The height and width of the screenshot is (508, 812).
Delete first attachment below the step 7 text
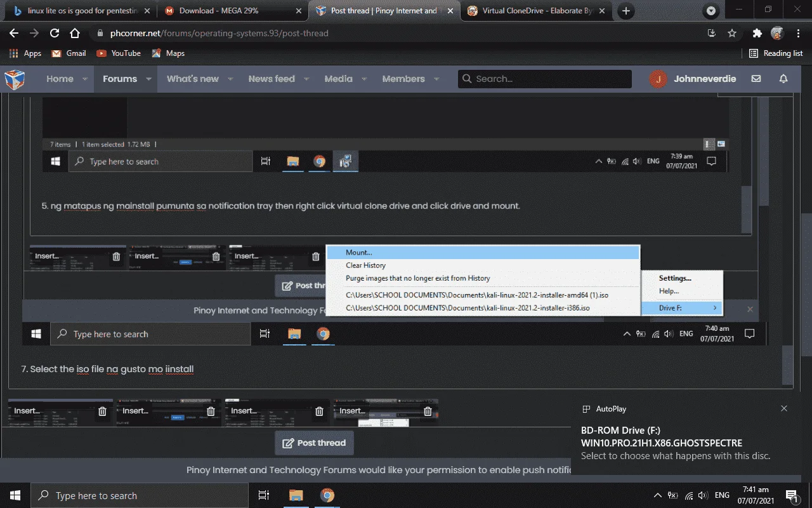click(x=103, y=411)
